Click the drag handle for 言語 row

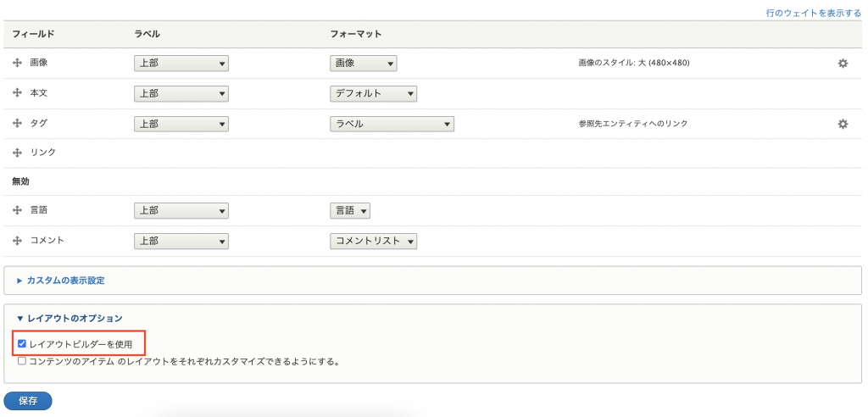pos(17,210)
